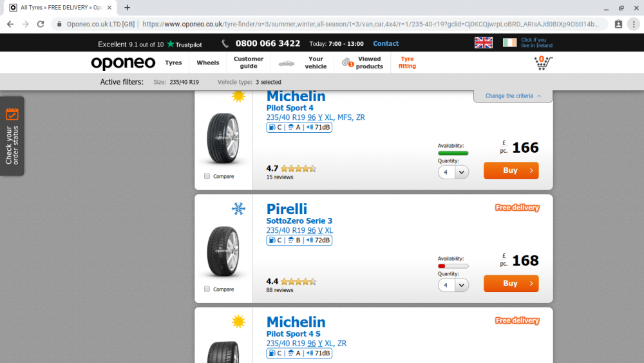This screenshot has height=363, width=644.
Task: Click the Trustpilot star logo
Action: 171,44
